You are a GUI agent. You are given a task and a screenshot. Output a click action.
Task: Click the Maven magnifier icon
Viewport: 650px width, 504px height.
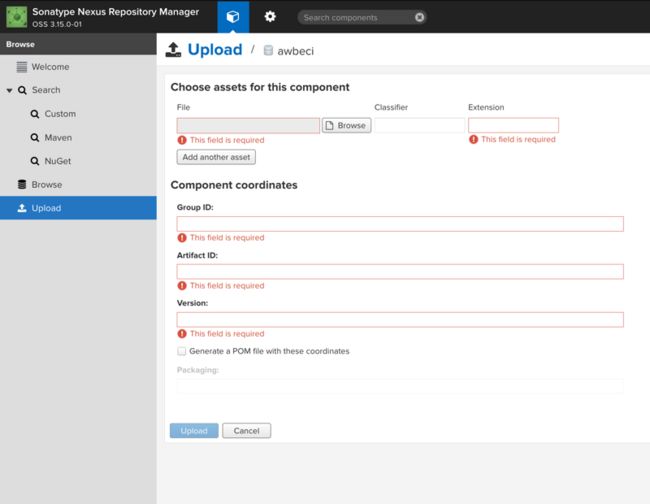tap(35, 138)
